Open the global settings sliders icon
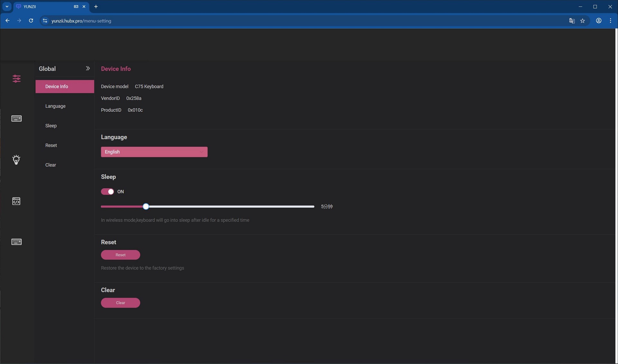 tap(16, 79)
